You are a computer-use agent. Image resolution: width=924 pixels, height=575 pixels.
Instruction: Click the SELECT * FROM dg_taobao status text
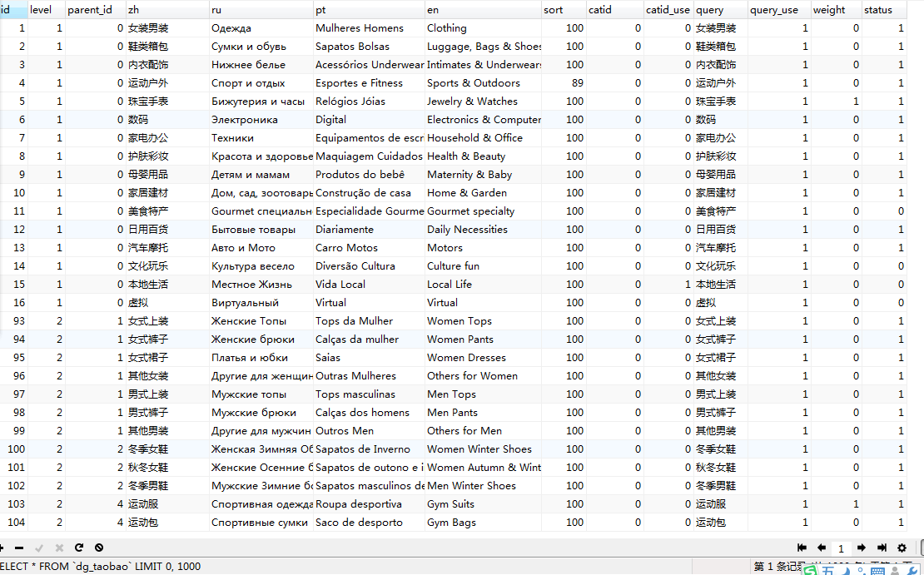(100, 566)
